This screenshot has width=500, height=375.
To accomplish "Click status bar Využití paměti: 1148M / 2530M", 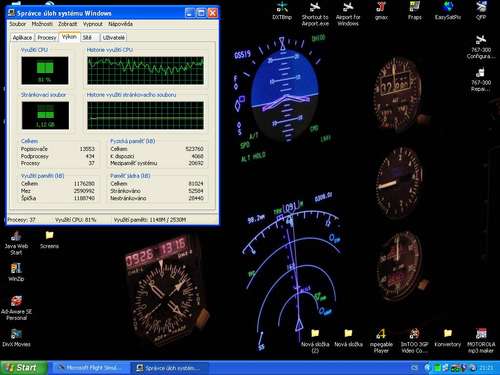I will click(150, 220).
